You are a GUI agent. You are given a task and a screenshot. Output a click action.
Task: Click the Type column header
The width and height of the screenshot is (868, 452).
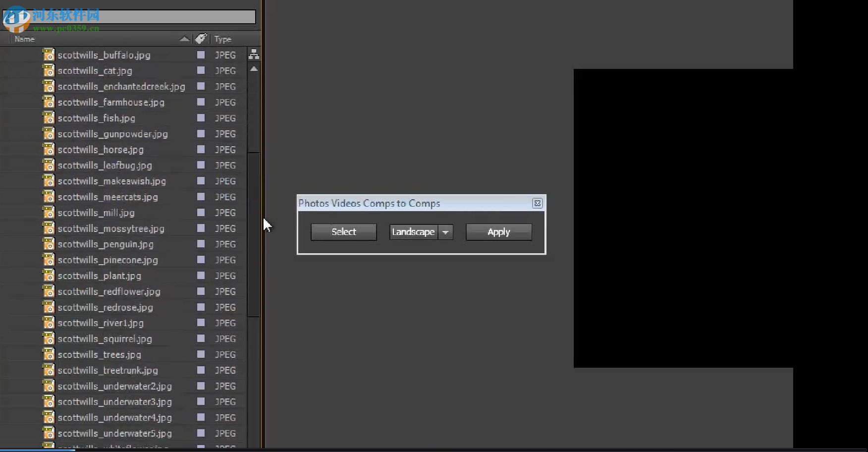click(x=223, y=39)
